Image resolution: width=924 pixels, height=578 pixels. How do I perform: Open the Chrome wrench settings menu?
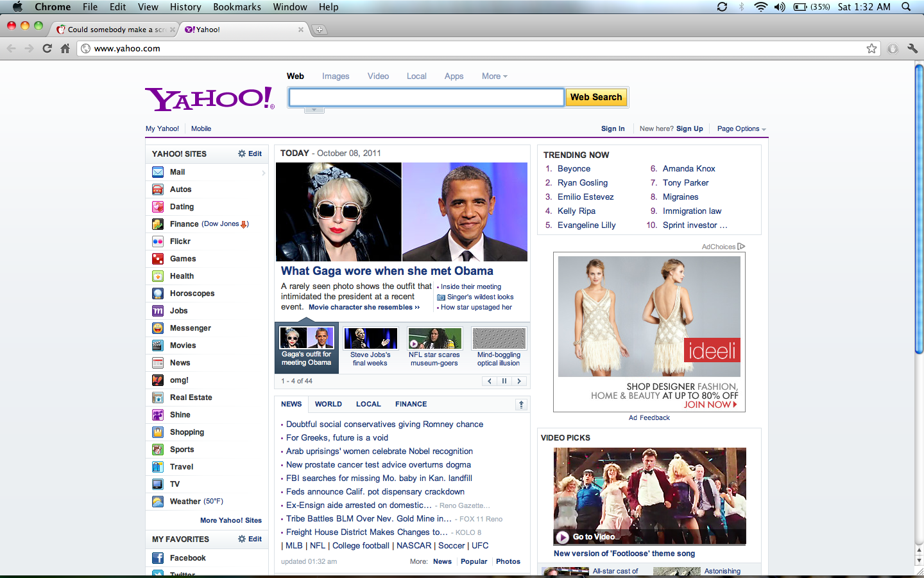[x=912, y=48]
